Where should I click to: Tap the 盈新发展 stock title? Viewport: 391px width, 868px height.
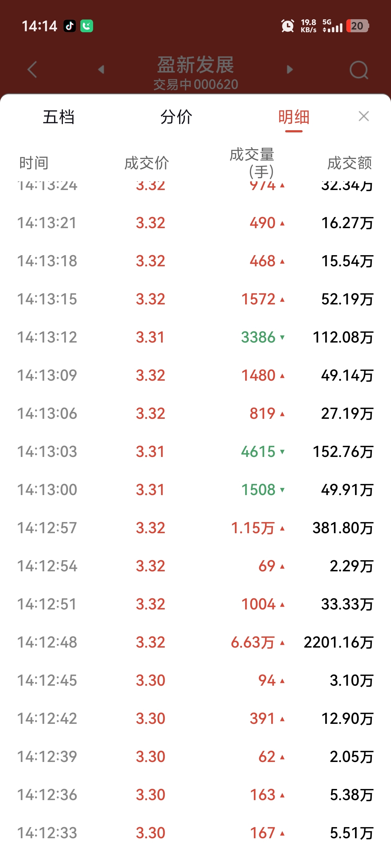click(x=196, y=65)
